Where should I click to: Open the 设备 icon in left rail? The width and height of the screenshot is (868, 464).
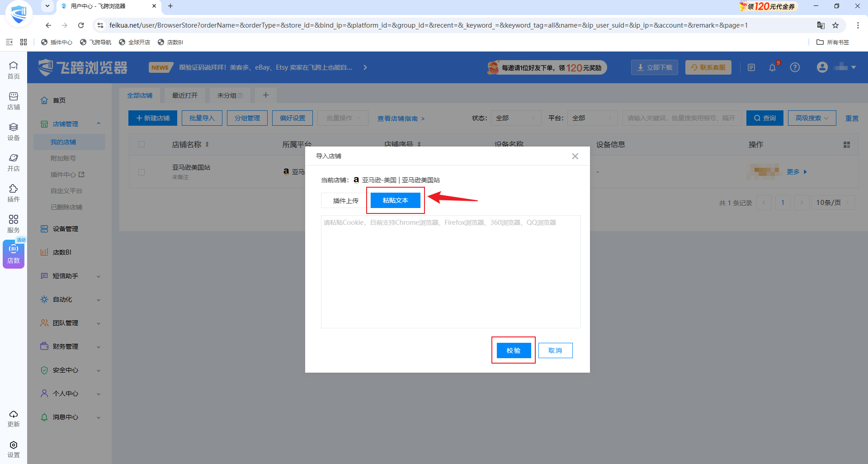[14, 132]
